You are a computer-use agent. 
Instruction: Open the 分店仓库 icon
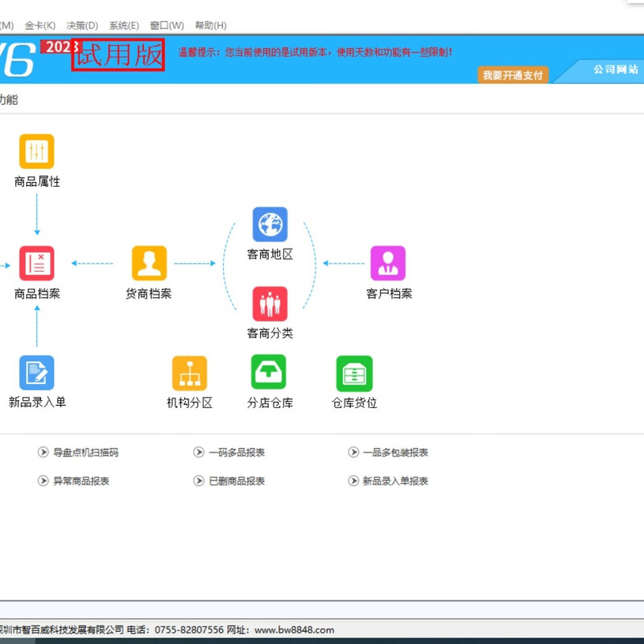[x=269, y=373]
